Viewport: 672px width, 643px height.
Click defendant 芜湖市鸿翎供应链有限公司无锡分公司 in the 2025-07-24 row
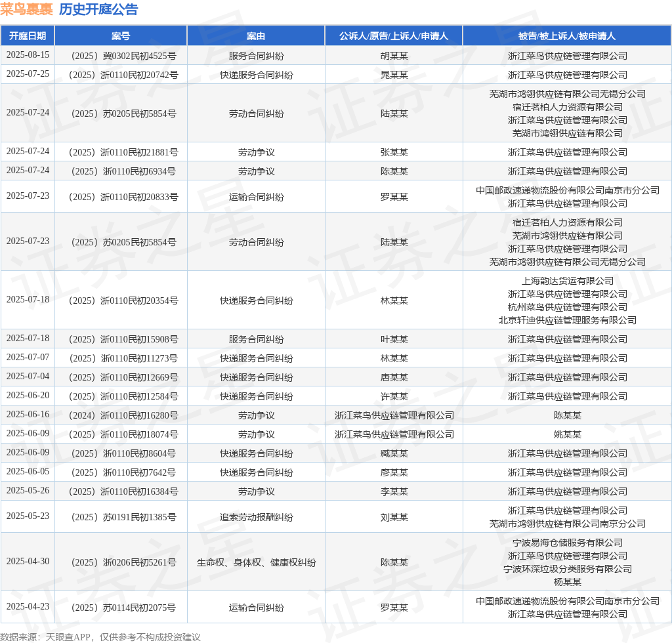(x=568, y=94)
